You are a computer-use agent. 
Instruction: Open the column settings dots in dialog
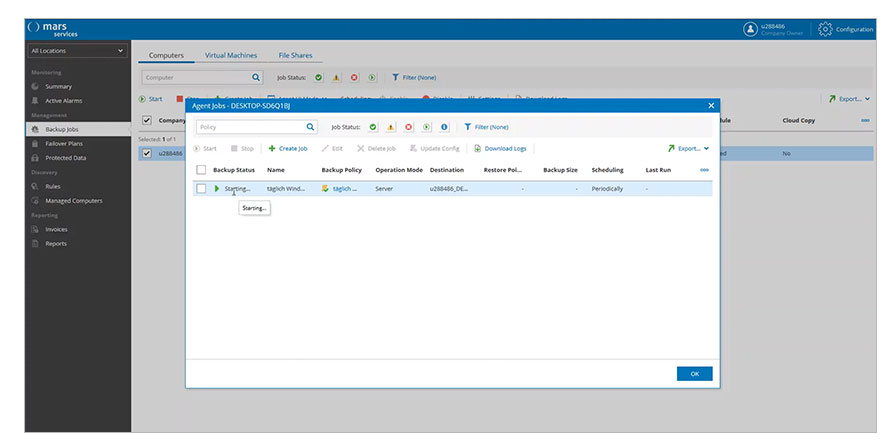[704, 170]
